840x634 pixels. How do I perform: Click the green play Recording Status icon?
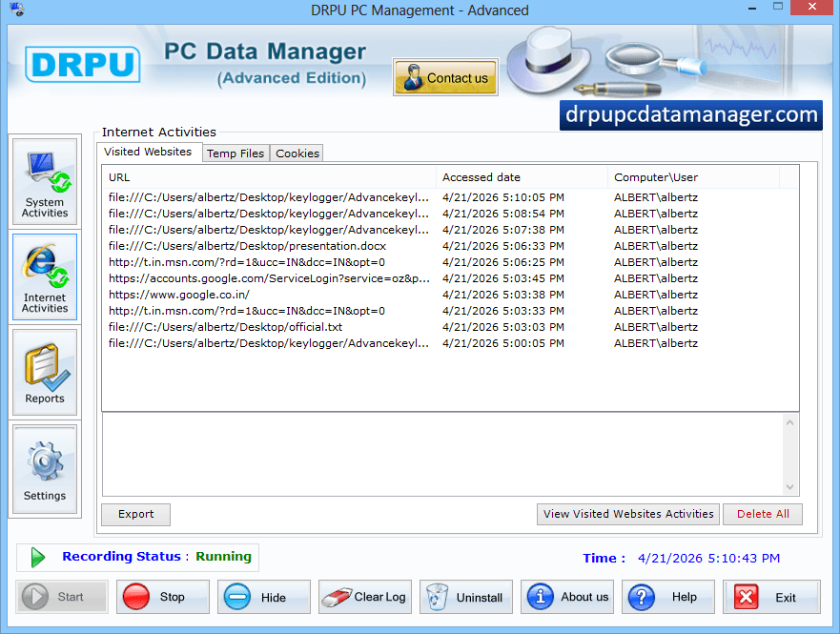click(37, 558)
